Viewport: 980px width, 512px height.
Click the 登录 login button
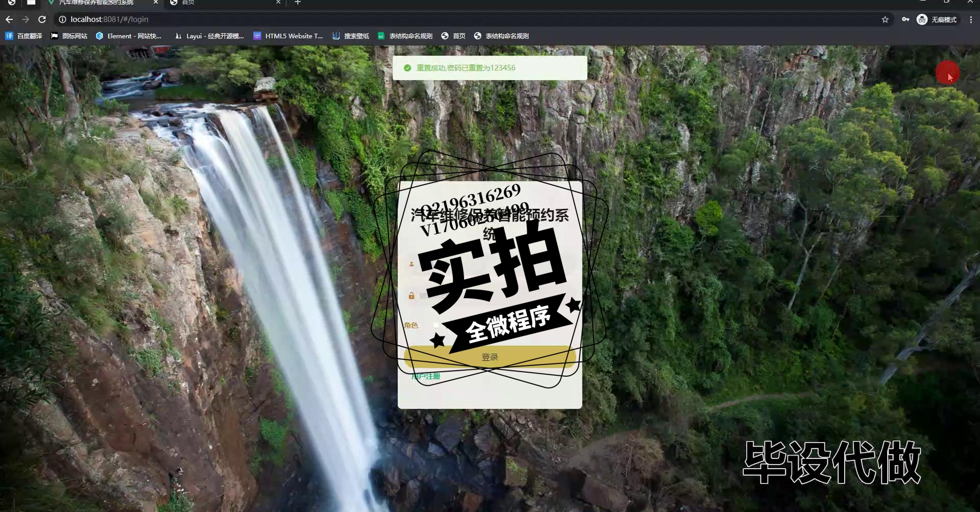[489, 357]
